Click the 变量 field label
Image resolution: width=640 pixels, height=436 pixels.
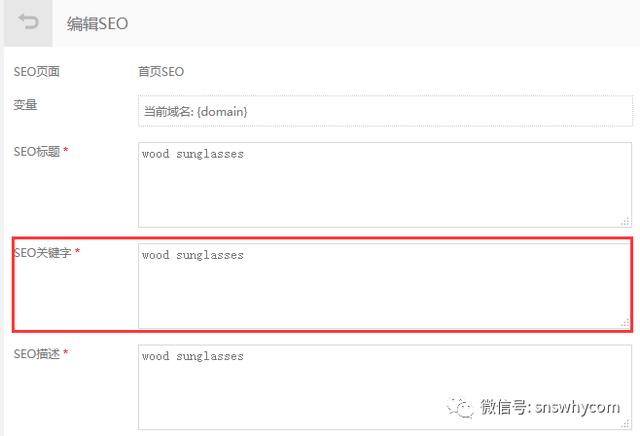(25, 105)
